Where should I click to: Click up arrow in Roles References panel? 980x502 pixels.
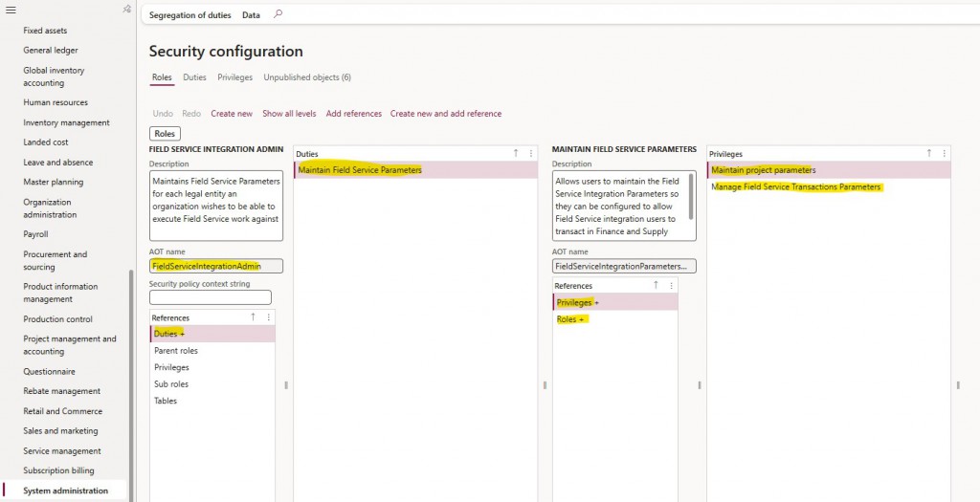click(x=253, y=317)
